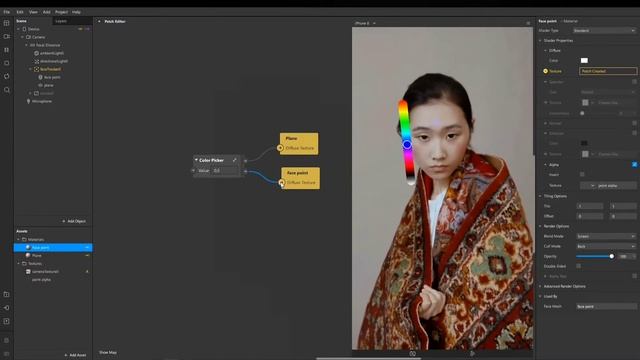Image resolution: width=640 pixels, height=360 pixels.
Task: Select the paint alpha texture asset
Action: click(41, 280)
